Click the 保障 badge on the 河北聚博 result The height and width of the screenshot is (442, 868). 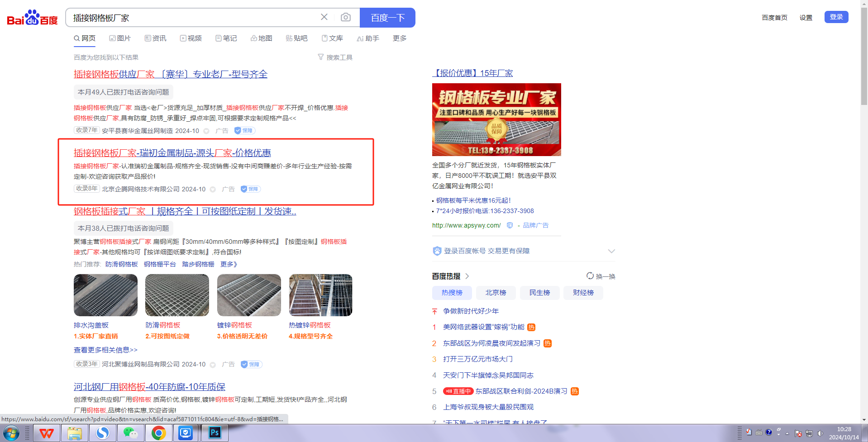[x=251, y=364]
